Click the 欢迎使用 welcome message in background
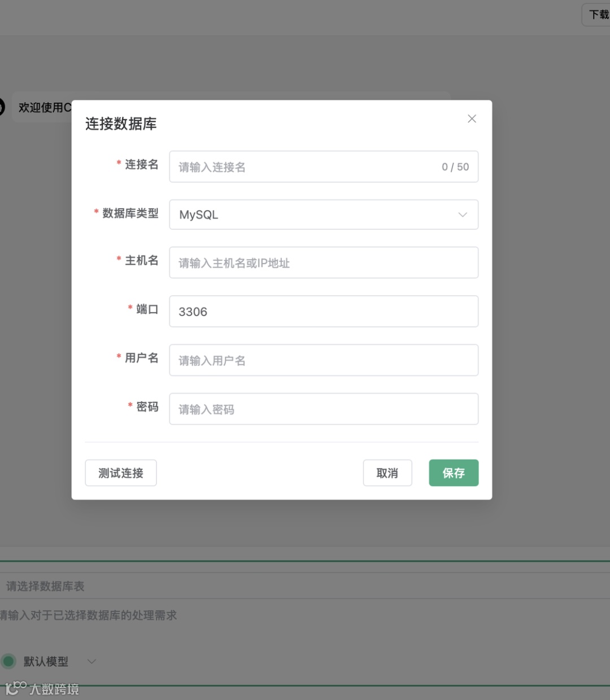The height and width of the screenshot is (700, 610). pyautogui.click(x=45, y=107)
